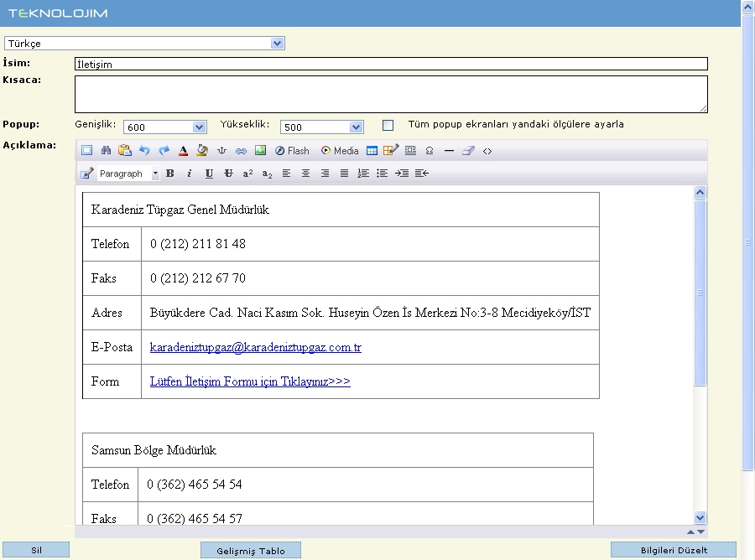Toggle bold formatting

coord(170,174)
